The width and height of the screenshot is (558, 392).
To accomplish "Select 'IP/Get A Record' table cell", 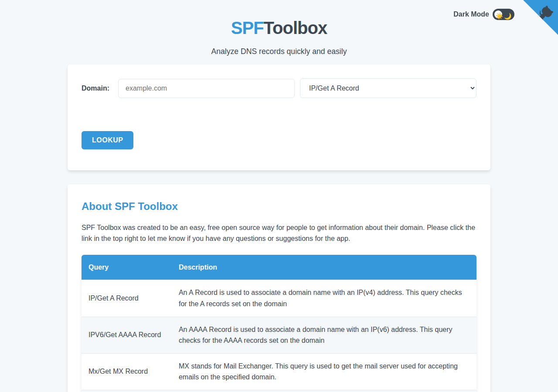I will 126,298.
